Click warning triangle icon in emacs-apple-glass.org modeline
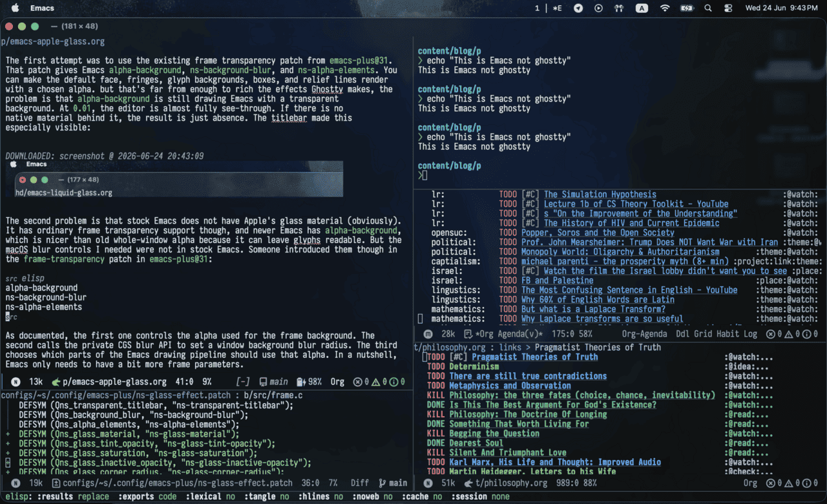This screenshot has height=504, width=827. pyautogui.click(x=377, y=382)
